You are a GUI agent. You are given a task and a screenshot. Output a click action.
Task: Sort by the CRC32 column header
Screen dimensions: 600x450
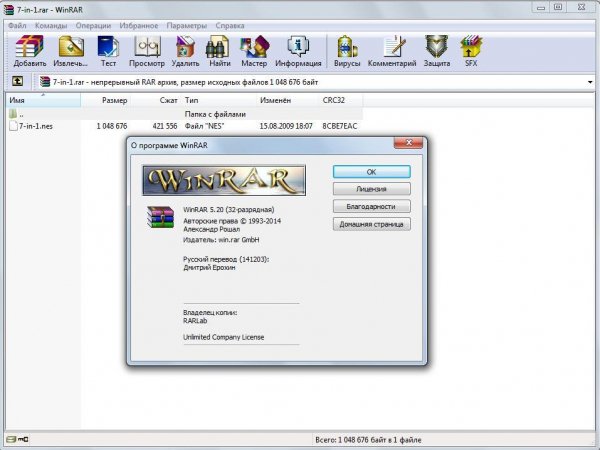click(341, 100)
